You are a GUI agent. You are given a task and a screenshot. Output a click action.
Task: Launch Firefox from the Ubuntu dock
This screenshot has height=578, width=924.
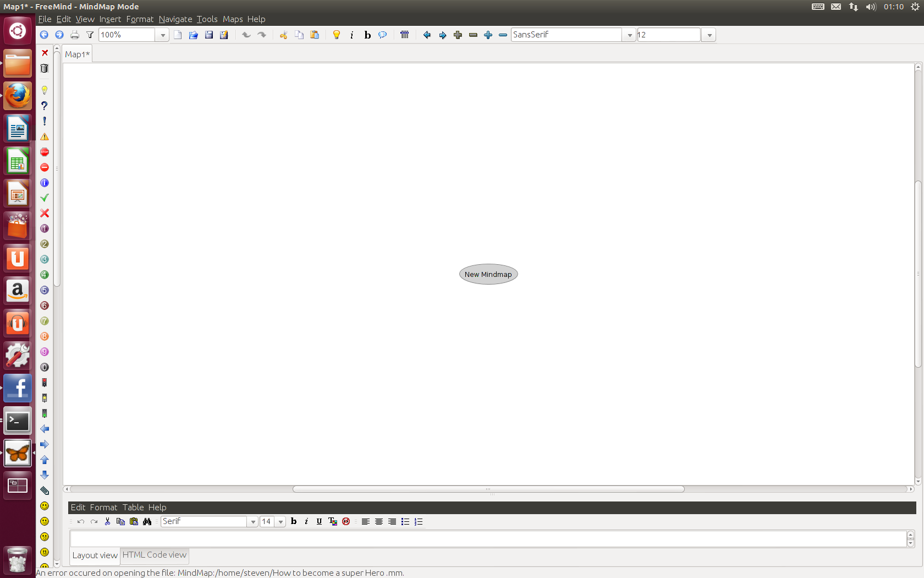(x=18, y=96)
